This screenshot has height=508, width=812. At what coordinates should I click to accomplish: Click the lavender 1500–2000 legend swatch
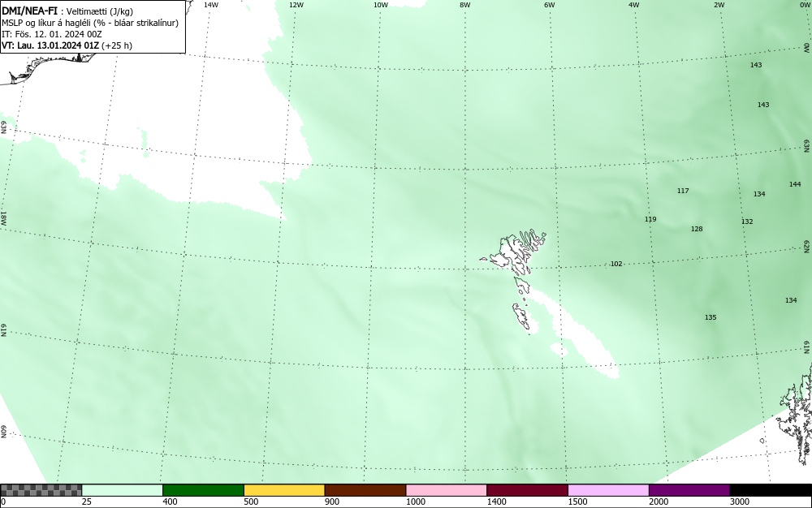click(608, 490)
